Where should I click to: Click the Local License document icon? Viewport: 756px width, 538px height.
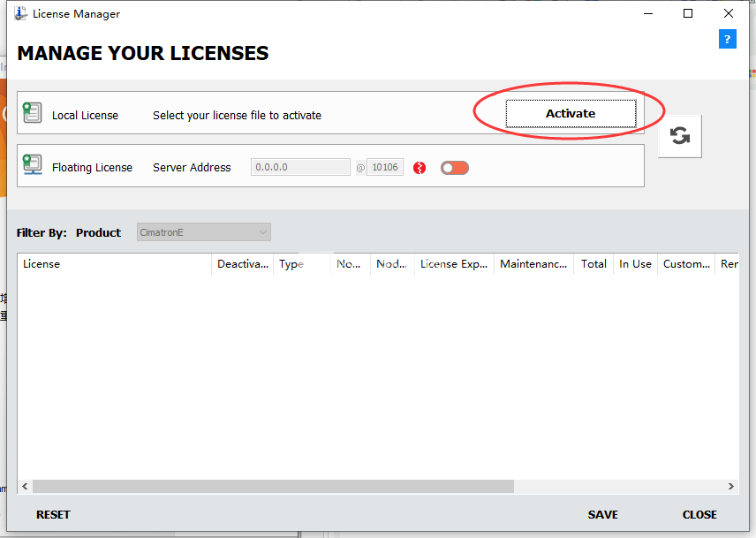click(x=33, y=113)
